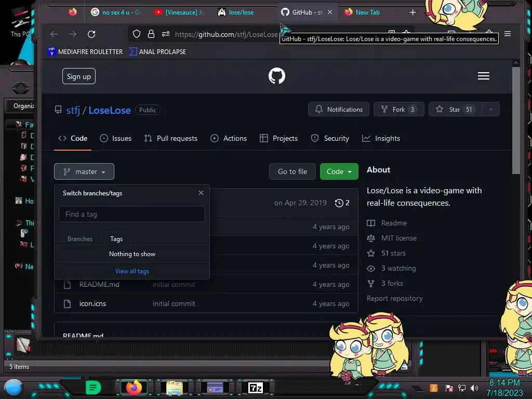
Task: Click the icon.icns file icon
Action: click(x=67, y=303)
